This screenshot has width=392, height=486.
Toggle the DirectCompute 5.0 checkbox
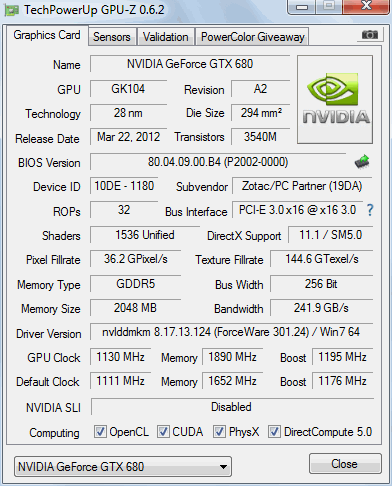(274, 431)
